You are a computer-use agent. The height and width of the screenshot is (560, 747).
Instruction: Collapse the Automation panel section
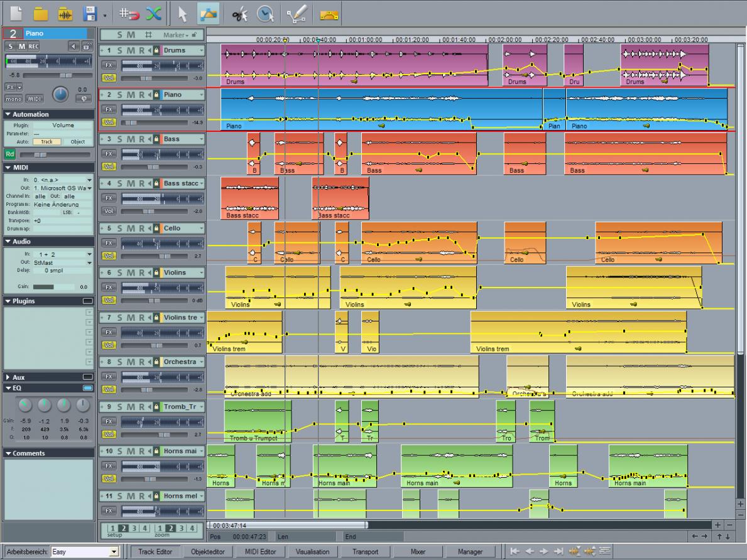pyautogui.click(x=8, y=114)
